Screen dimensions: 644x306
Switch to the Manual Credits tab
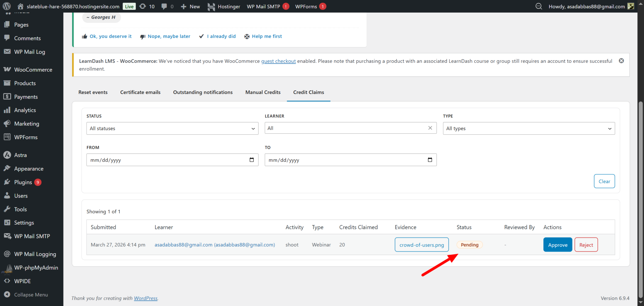click(x=263, y=92)
